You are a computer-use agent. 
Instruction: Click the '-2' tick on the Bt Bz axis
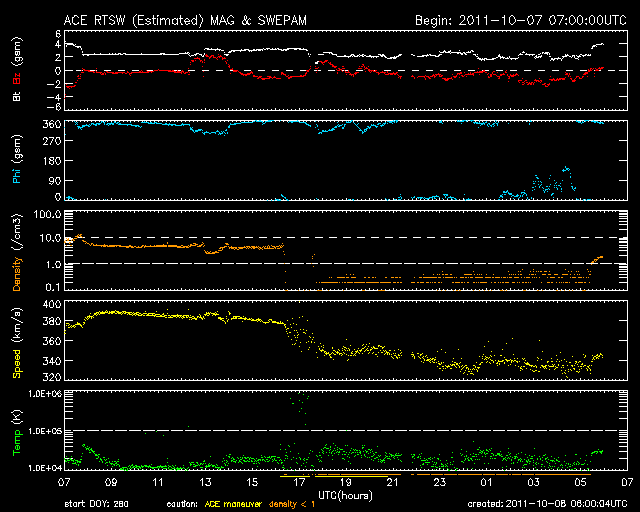click(x=53, y=83)
